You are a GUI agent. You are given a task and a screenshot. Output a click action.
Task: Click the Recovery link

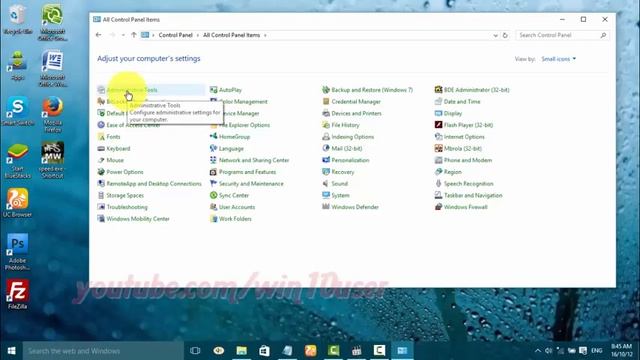[343, 172]
